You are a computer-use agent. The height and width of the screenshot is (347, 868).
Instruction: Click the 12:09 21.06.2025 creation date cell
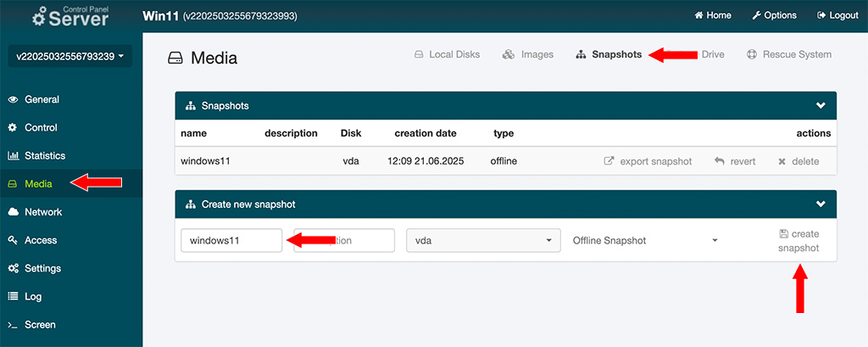tap(426, 161)
